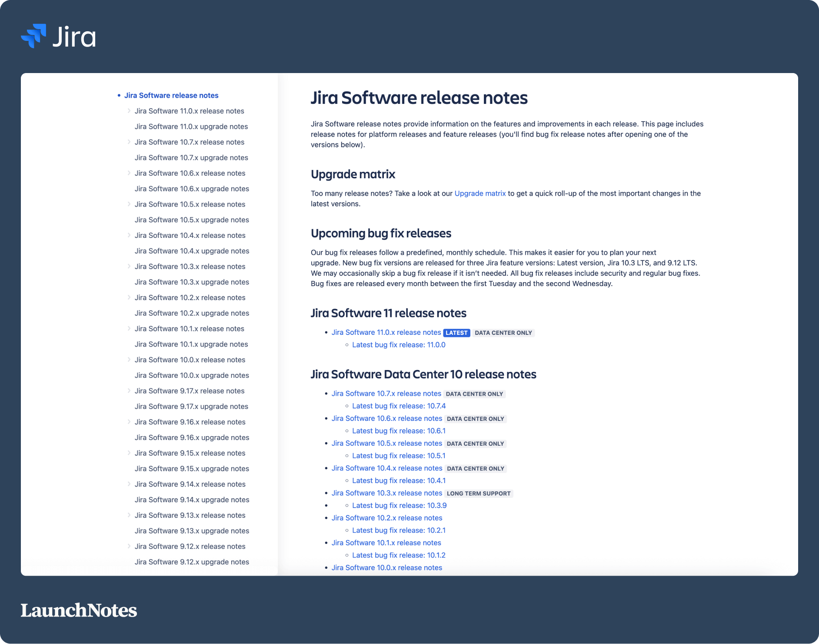Open Jira Software 10.7.x upgrade notes in sidebar
This screenshot has width=819, height=644.
[x=191, y=157]
